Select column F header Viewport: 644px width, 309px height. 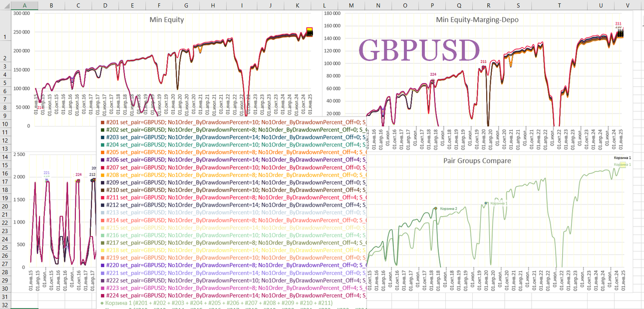(x=159, y=5)
